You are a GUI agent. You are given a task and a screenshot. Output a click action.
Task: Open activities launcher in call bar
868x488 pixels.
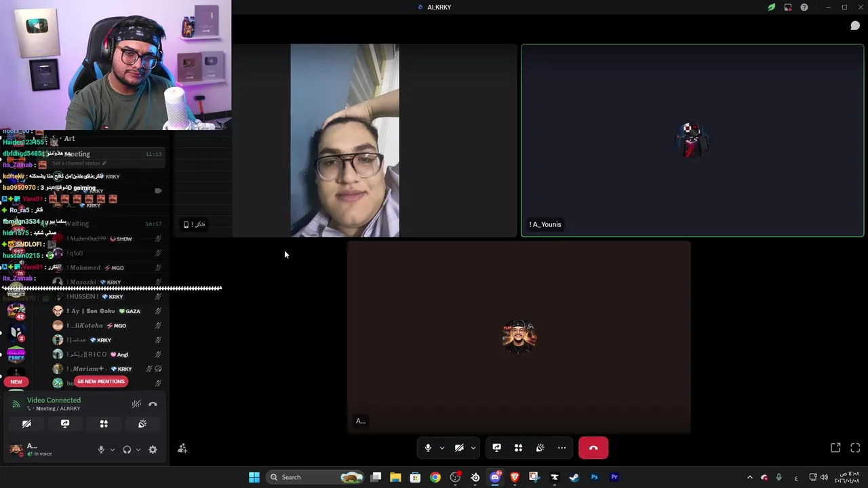pyautogui.click(x=518, y=448)
